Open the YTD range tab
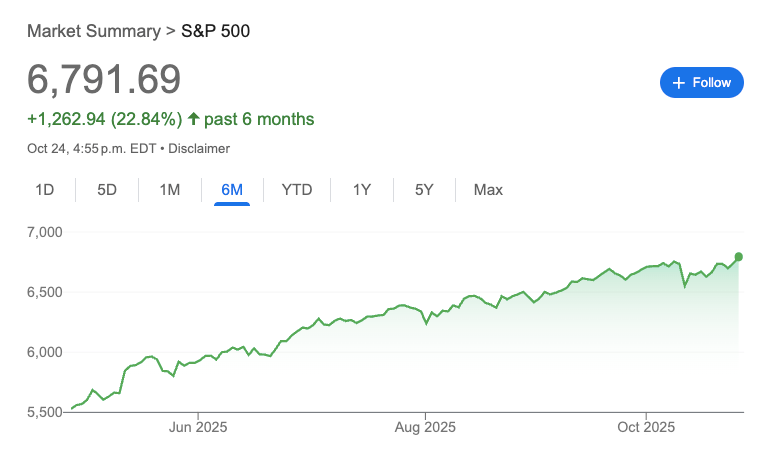 297,190
